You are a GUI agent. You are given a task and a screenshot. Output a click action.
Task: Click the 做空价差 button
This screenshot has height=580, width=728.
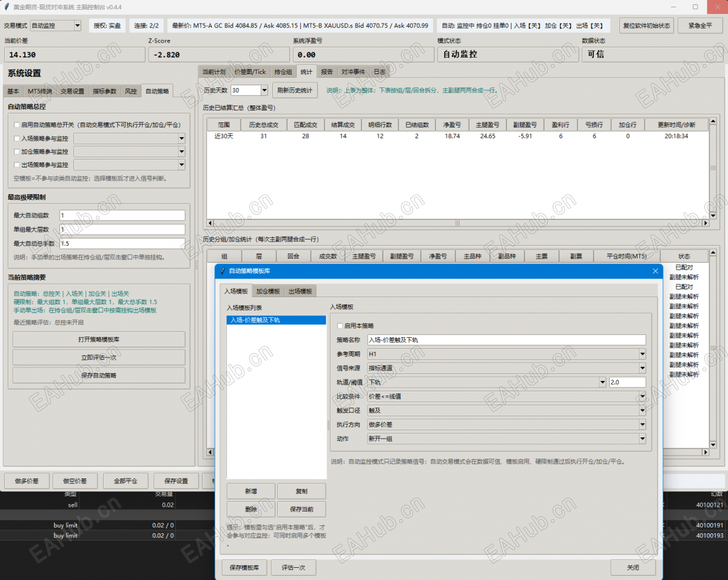75,481
